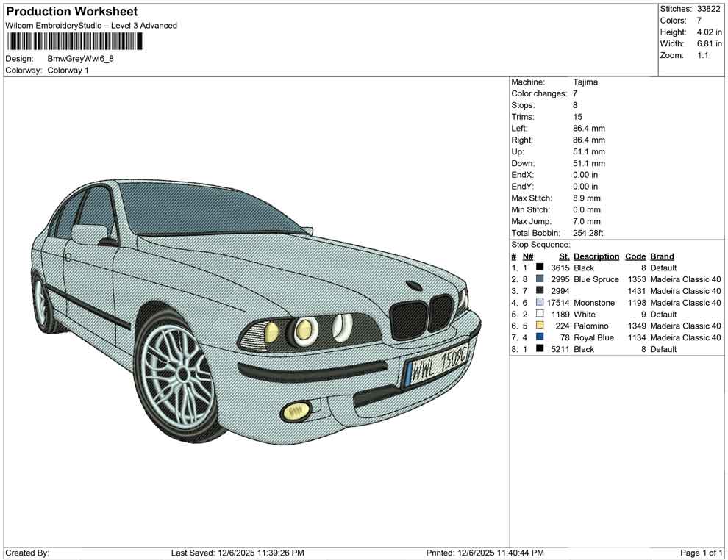Image resolution: width=728 pixels, height=560 pixels.
Task: Click the Page 1 of 1 label
Action: tap(699, 553)
